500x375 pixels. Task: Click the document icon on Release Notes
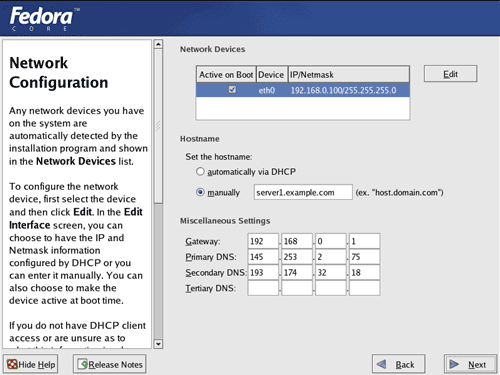pos(83,364)
